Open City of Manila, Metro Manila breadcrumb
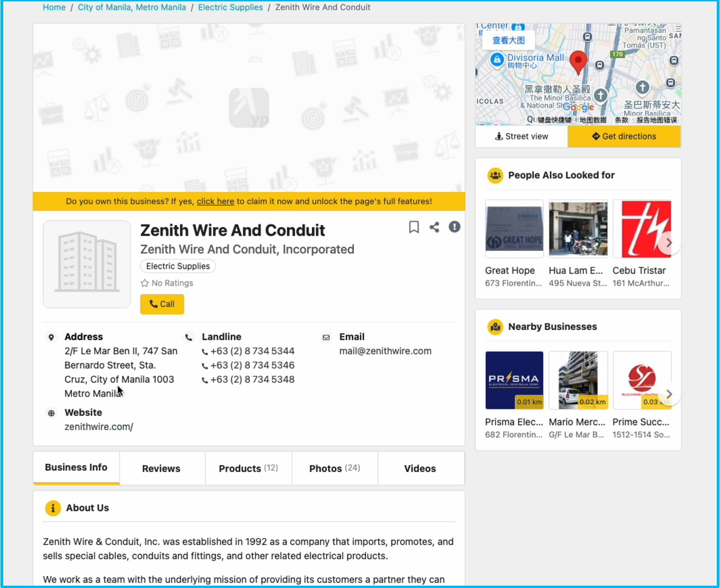 tap(132, 7)
